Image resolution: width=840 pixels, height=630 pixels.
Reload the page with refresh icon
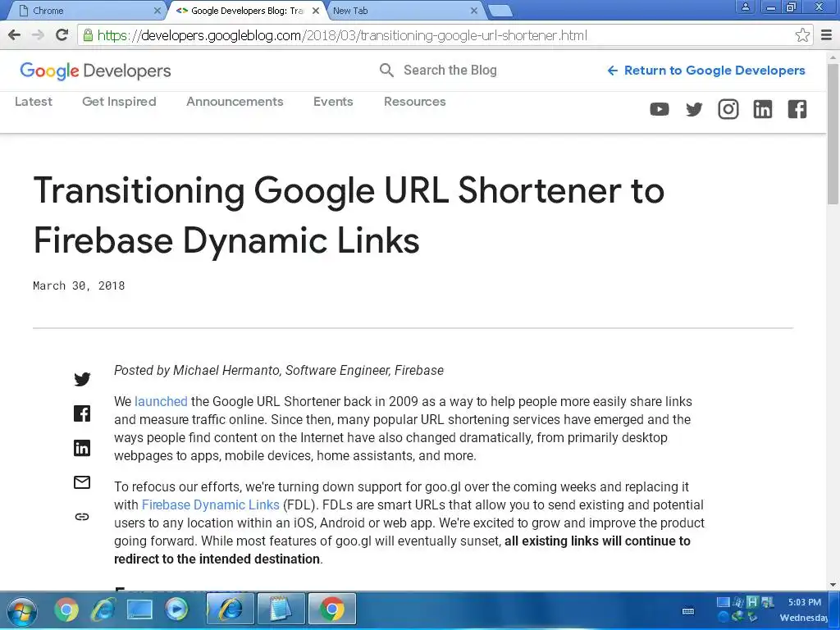click(x=62, y=35)
